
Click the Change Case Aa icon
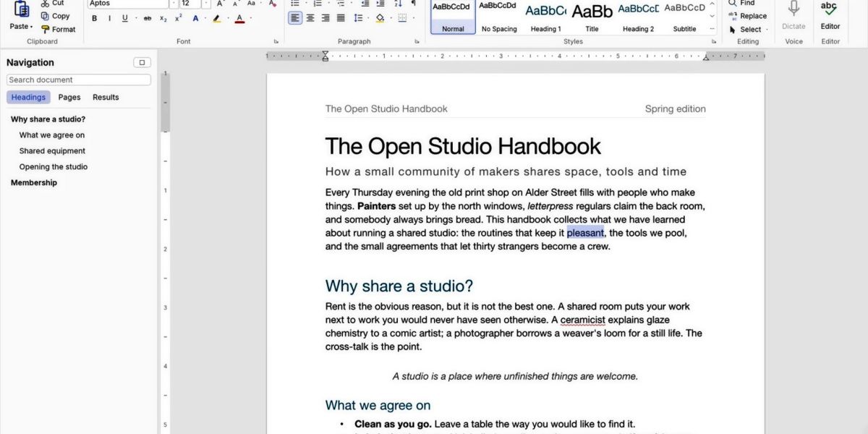click(x=251, y=4)
